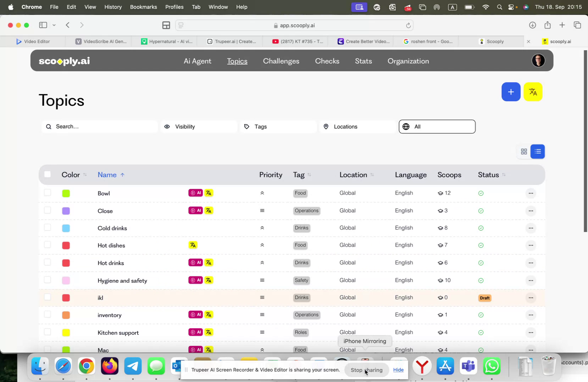
Task: Click the AI badge on the Bowl row
Action: point(195,192)
